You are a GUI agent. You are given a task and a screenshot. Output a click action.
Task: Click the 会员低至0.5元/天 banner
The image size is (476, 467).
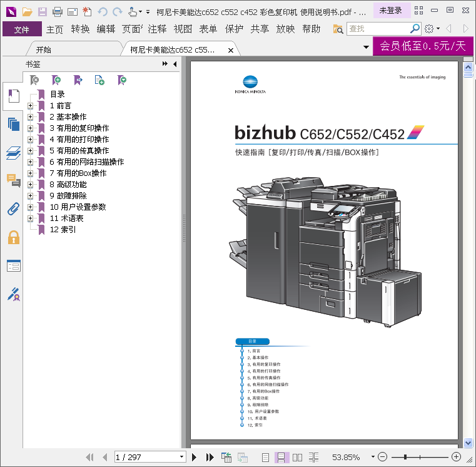423,46
